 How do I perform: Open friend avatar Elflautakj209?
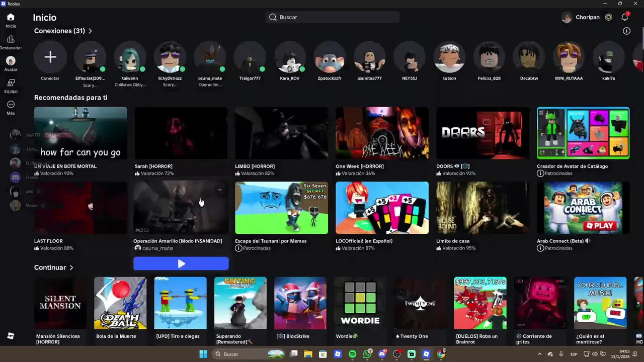(x=90, y=57)
